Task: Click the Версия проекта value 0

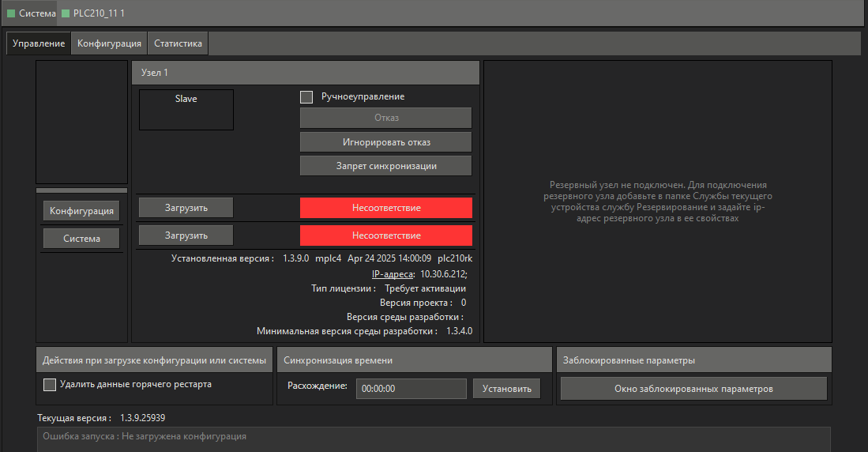Action: point(464,303)
